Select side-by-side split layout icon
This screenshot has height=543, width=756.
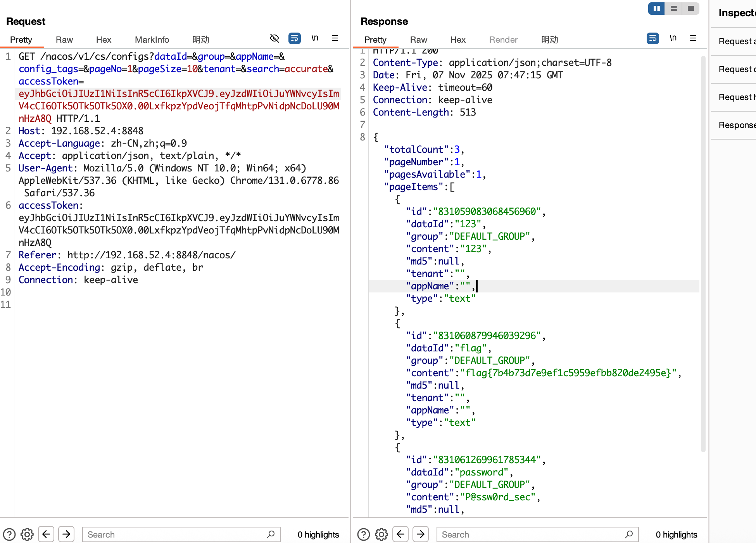[x=656, y=8]
